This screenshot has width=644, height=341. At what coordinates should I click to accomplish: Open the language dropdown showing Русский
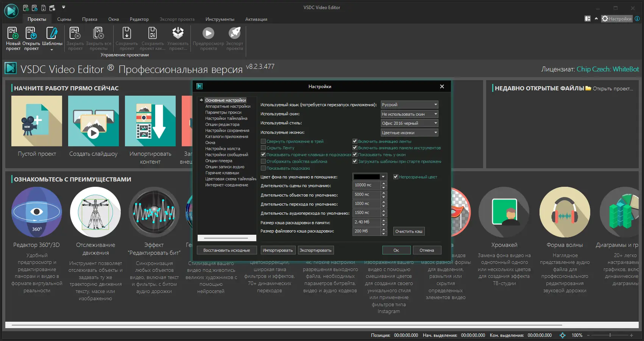(409, 105)
